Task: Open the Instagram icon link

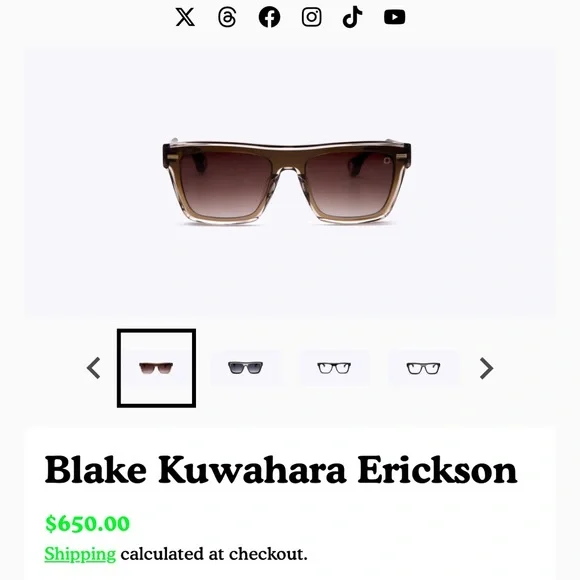Action: pyautogui.click(x=311, y=17)
